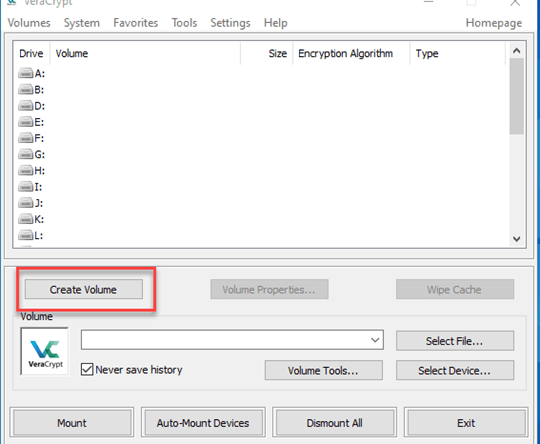Expand the volume path dropdown arrow
The width and height of the screenshot is (540, 444).
[375, 340]
